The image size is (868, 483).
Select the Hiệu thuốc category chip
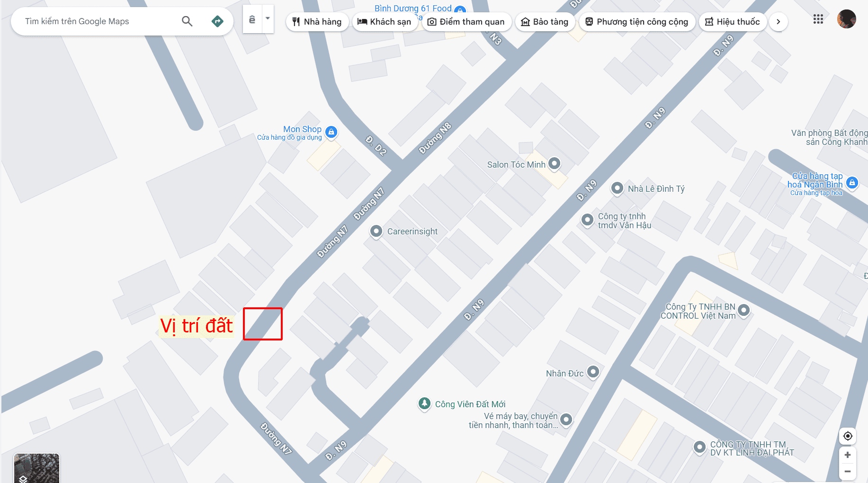pyautogui.click(x=733, y=22)
